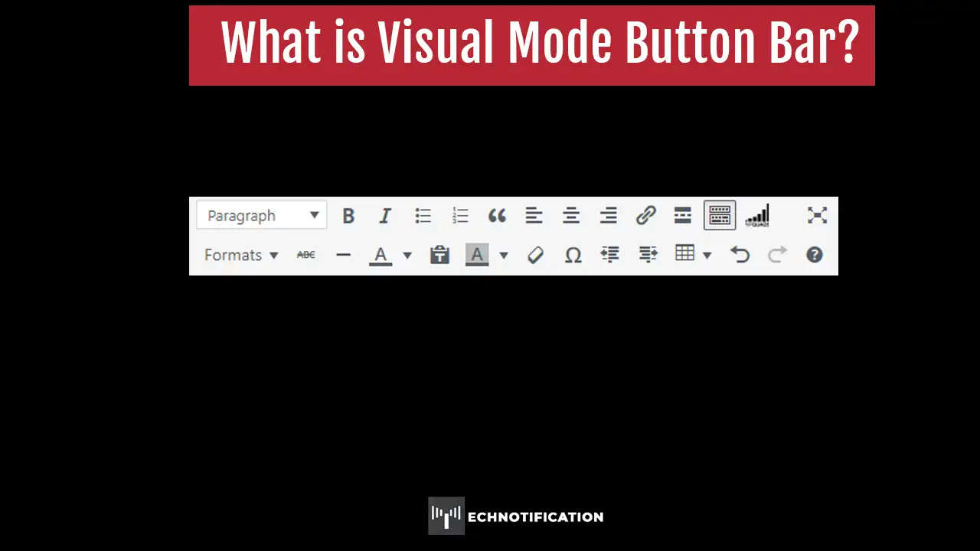The image size is (980, 551).
Task: Align text to the center
Action: [570, 215]
